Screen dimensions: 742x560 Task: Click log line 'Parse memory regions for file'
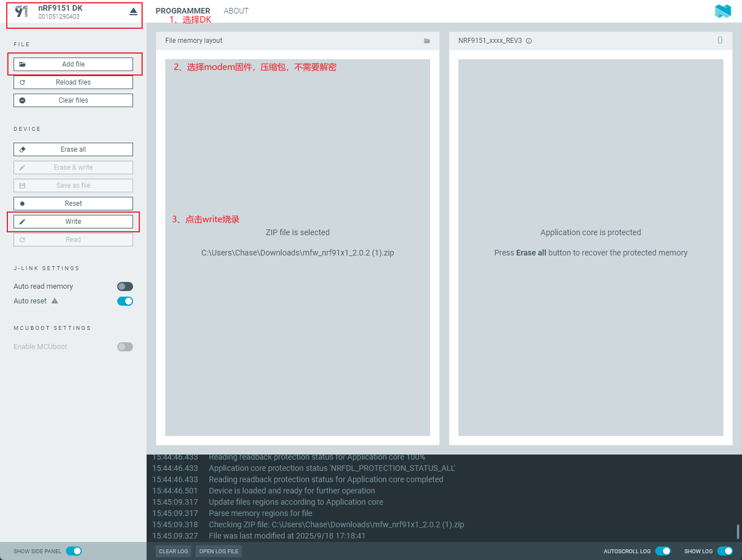pos(260,513)
